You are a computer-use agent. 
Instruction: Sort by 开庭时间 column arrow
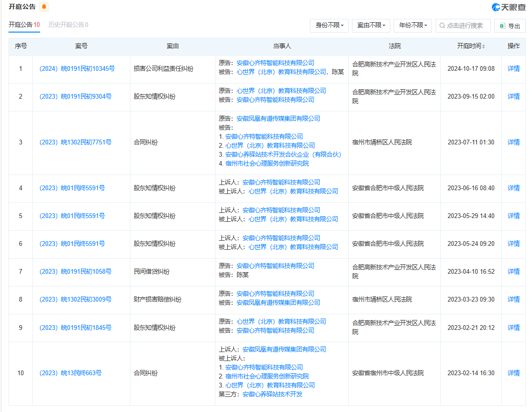click(483, 46)
